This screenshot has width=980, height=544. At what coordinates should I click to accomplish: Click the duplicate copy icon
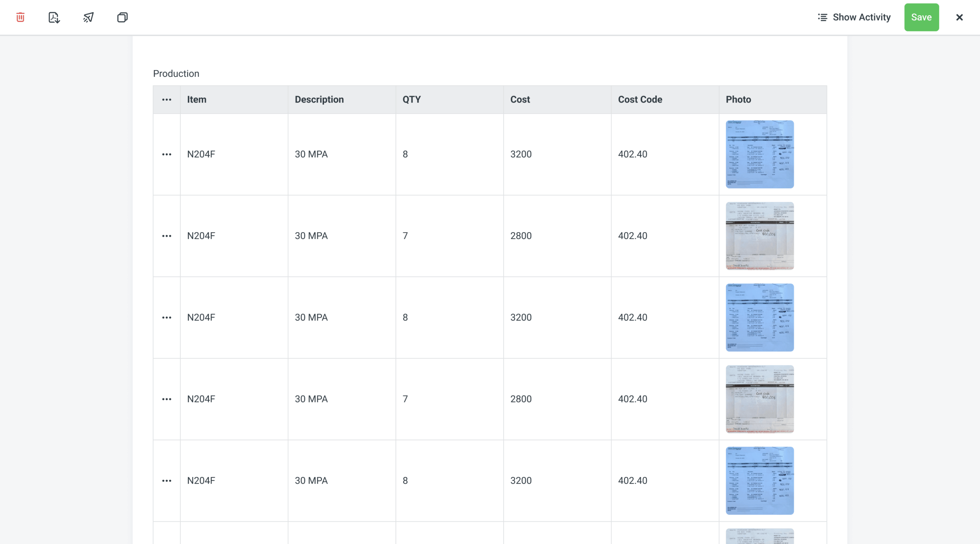pyautogui.click(x=122, y=17)
